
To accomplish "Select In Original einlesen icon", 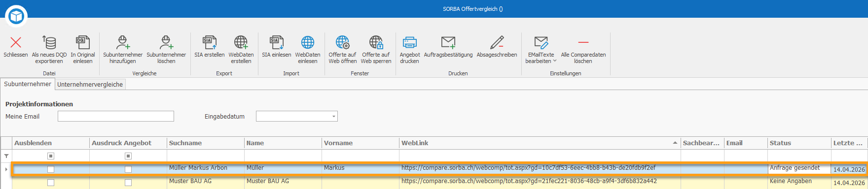I will click(82, 42).
